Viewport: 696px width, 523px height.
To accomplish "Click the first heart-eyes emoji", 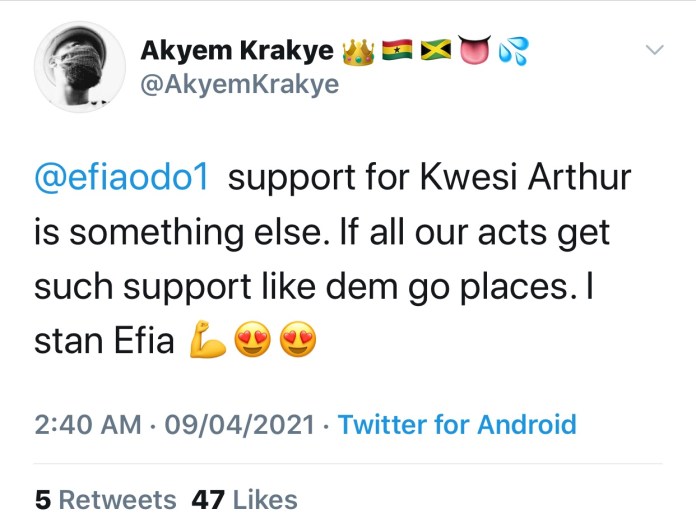I will pyautogui.click(x=251, y=343).
